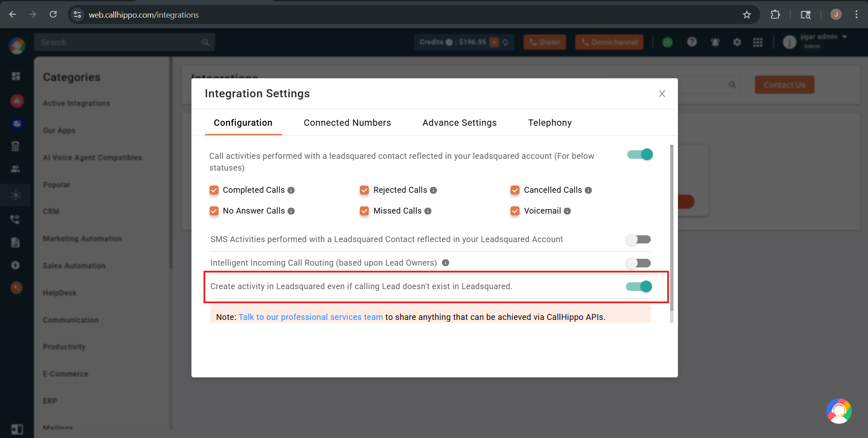Uncheck the Voicemail checkbox

515,211
